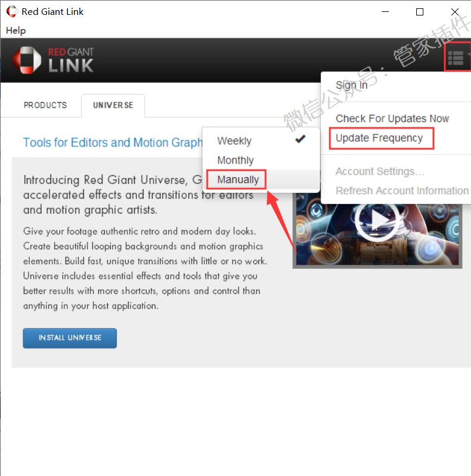Set update frequency to Weekly
The image size is (471, 476).
click(261, 141)
